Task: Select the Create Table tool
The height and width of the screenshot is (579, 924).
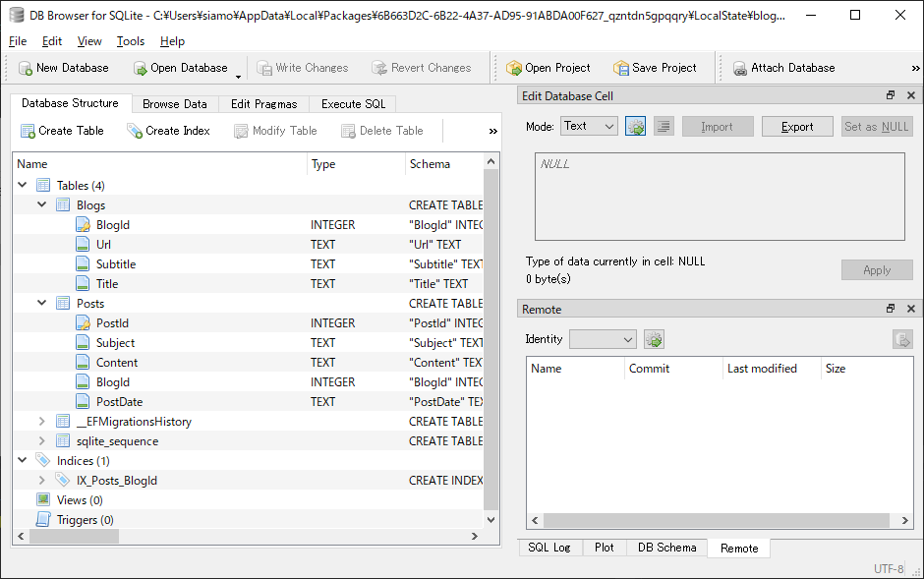Action: click(x=62, y=130)
